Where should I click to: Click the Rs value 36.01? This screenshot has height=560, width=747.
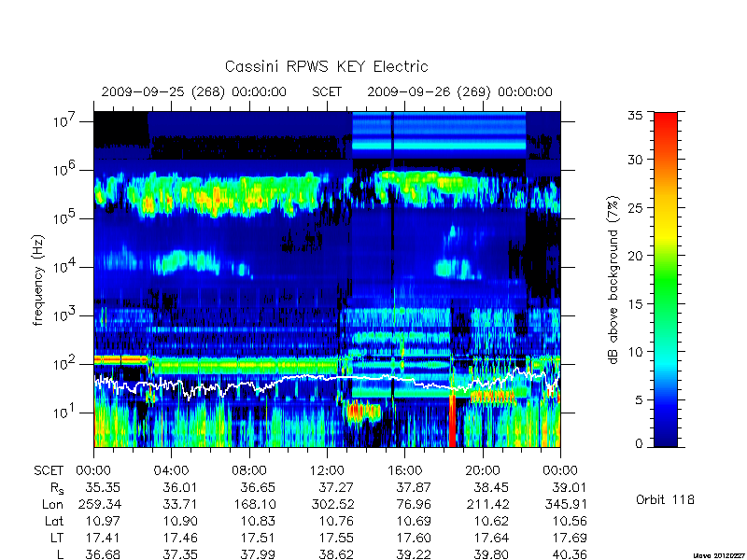click(180, 487)
